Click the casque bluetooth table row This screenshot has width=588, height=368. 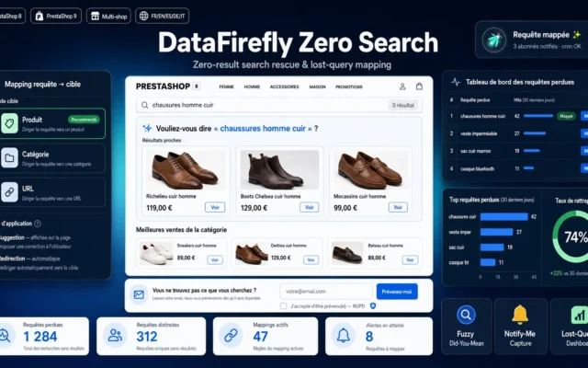pyautogui.click(x=516, y=168)
